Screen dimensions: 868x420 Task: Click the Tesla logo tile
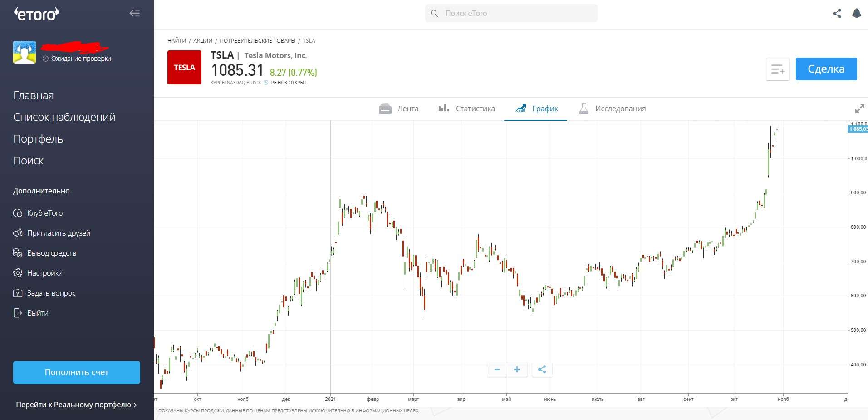(184, 67)
